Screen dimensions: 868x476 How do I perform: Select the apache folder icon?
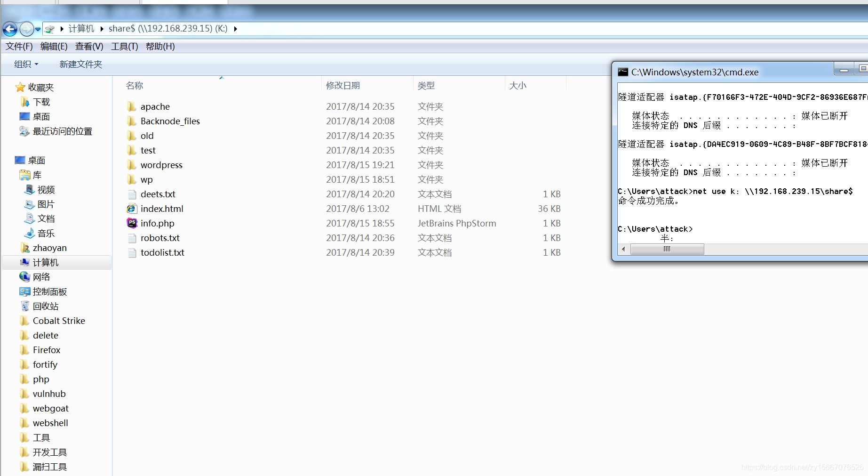(x=132, y=106)
